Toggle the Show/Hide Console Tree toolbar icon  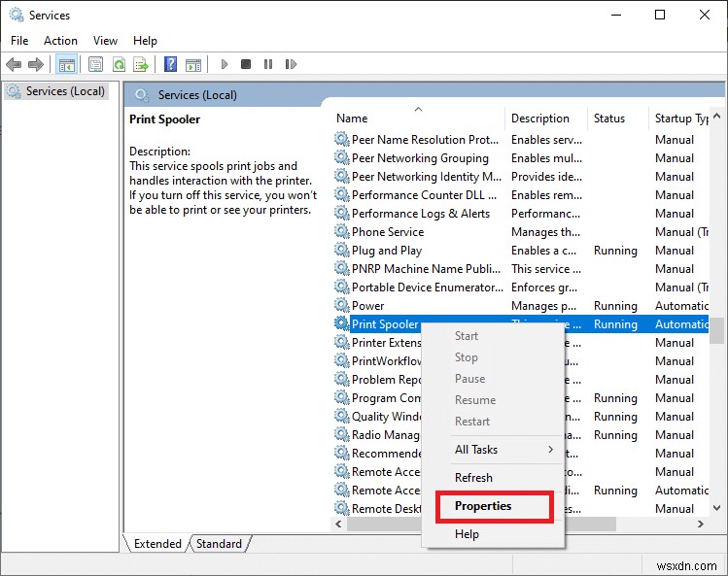(67, 65)
